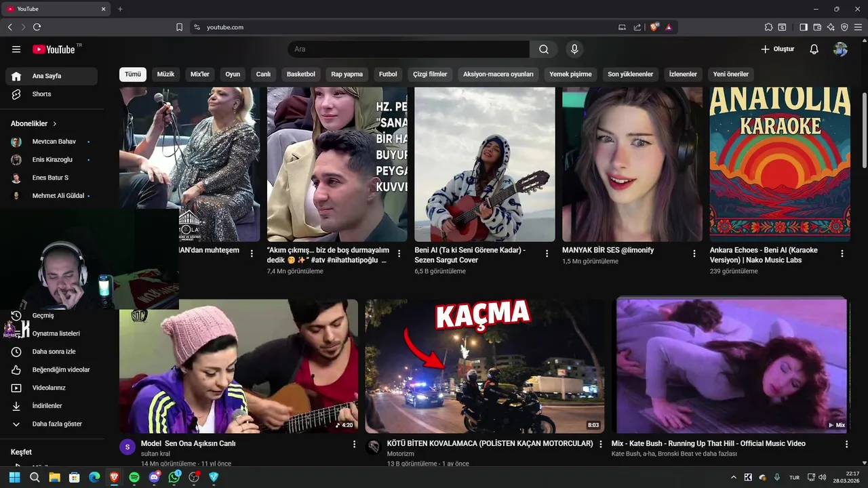The width and height of the screenshot is (868, 488).
Task: Open Brave Rewards triangle icon
Action: tap(669, 27)
